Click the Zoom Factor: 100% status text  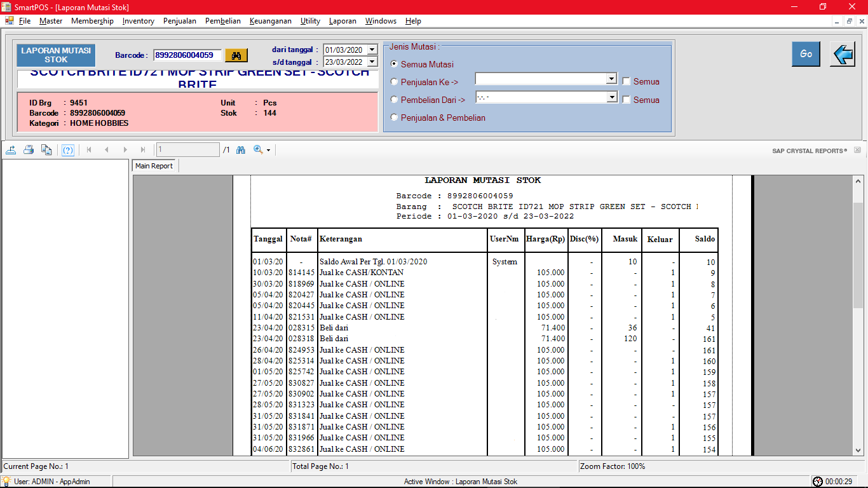(x=613, y=466)
